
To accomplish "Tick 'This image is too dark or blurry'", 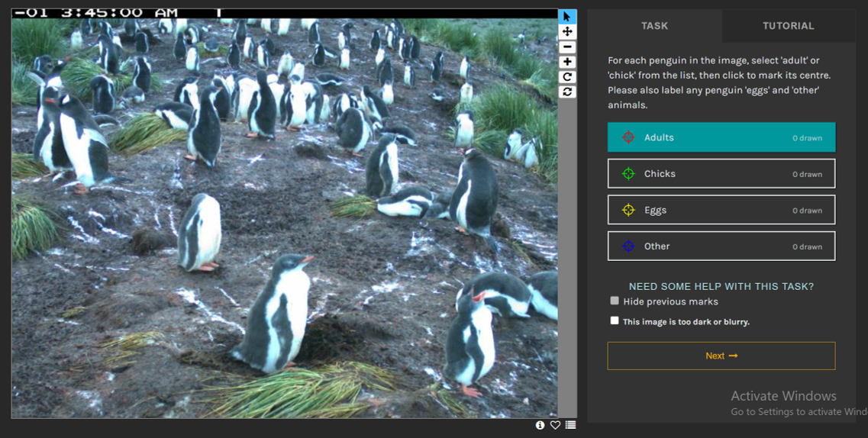I will 615,321.
